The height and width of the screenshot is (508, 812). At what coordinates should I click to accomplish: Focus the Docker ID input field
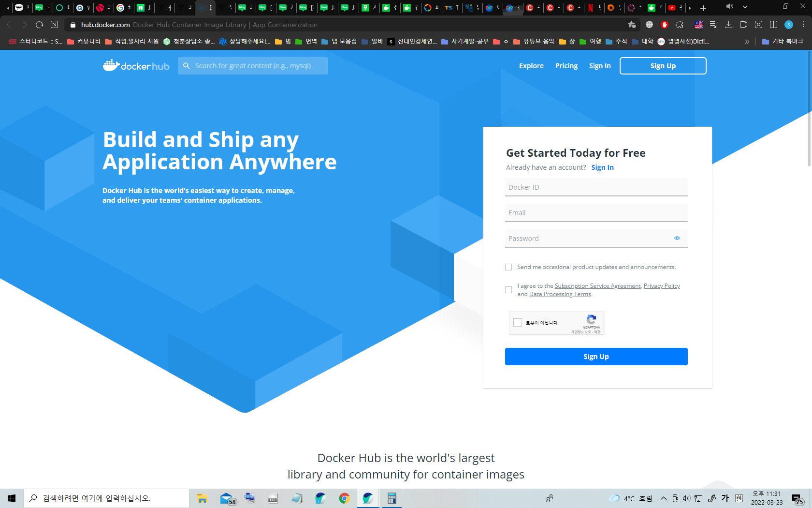596,187
